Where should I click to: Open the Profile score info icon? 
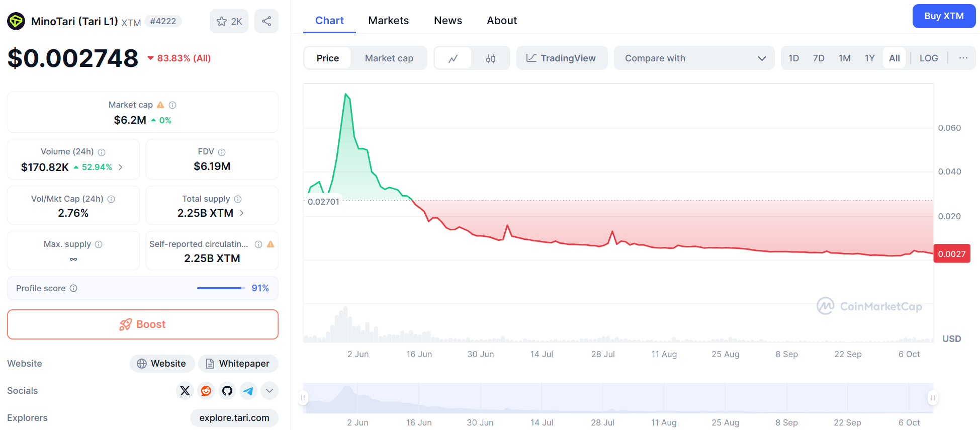pos(73,288)
